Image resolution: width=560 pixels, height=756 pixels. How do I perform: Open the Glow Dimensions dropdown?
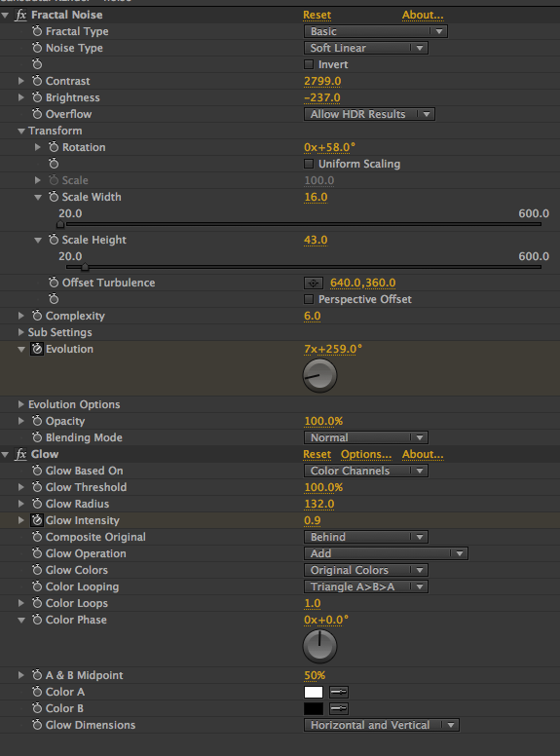click(x=381, y=725)
